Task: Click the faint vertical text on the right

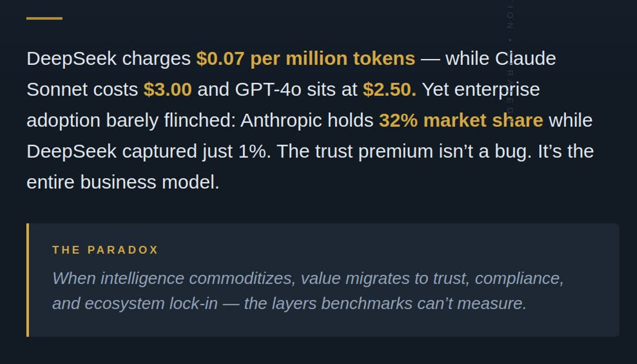Action: click(510, 58)
